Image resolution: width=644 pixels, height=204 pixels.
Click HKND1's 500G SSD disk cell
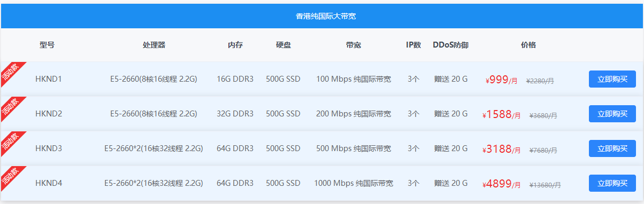283,79
